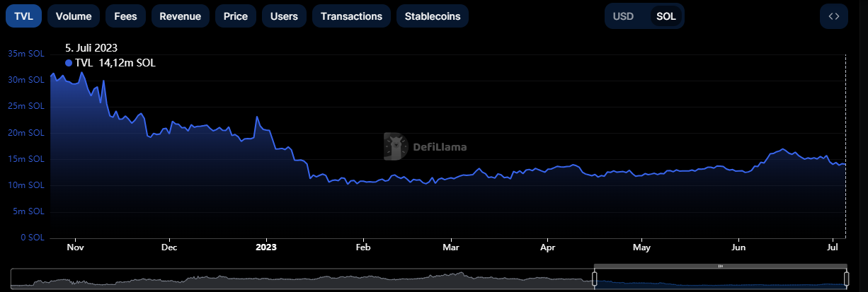Toggle denomination to USD
The width and height of the screenshot is (868, 292).
[x=623, y=16]
